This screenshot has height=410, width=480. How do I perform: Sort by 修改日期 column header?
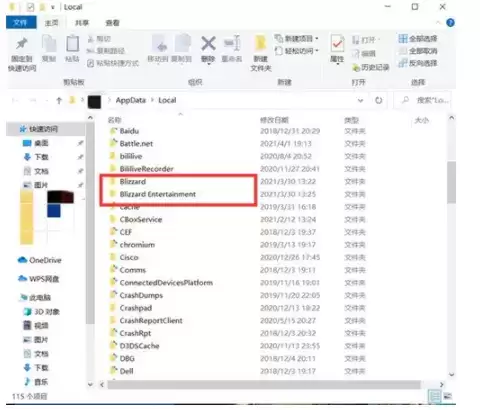click(x=274, y=120)
